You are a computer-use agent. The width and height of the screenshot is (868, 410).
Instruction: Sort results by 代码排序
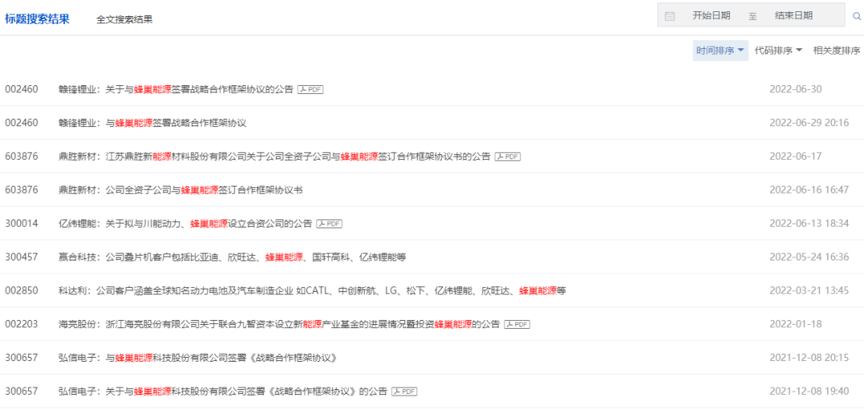pyautogui.click(x=778, y=51)
